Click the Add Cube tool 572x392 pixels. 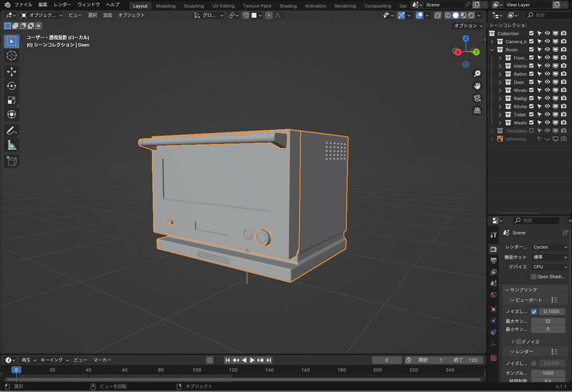point(11,162)
